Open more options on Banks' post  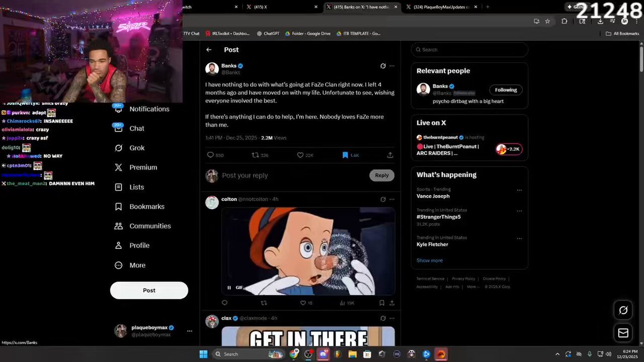[x=392, y=66]
